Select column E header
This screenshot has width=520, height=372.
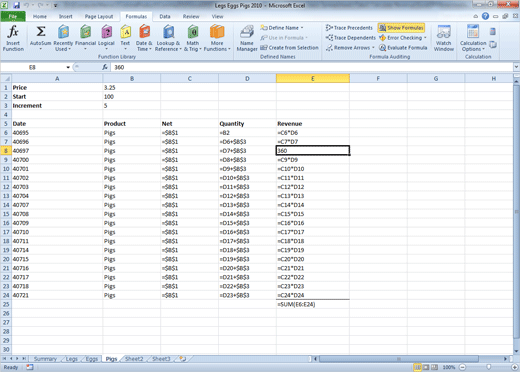click(x=313, y=79)
